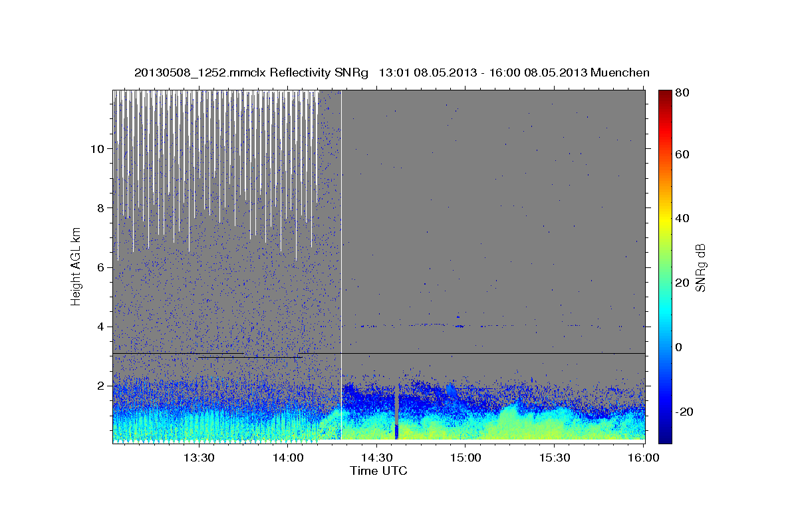Click the colorbar value 80
The height and width of the screenshot is (532, 798).
(x=683, y=92)
